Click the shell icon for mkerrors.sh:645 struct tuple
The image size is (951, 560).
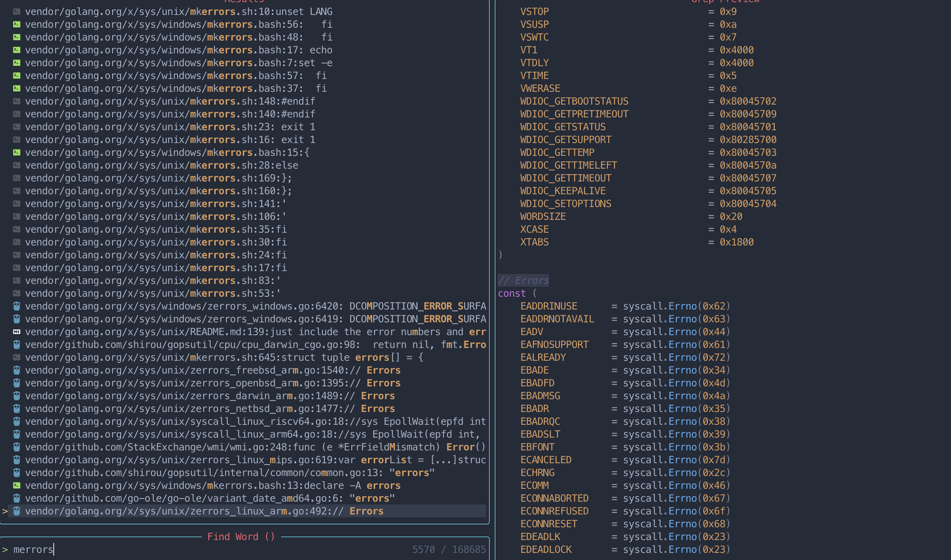tap(17, 357)
